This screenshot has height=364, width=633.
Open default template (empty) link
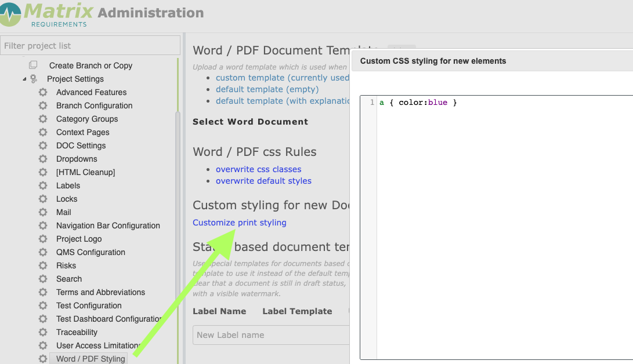[267, 89]
